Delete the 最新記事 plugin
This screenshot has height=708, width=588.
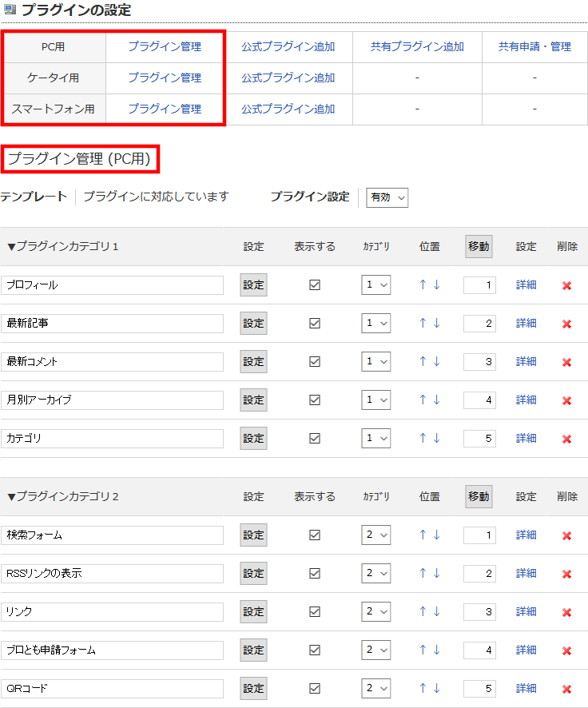(x=566, y=324)
